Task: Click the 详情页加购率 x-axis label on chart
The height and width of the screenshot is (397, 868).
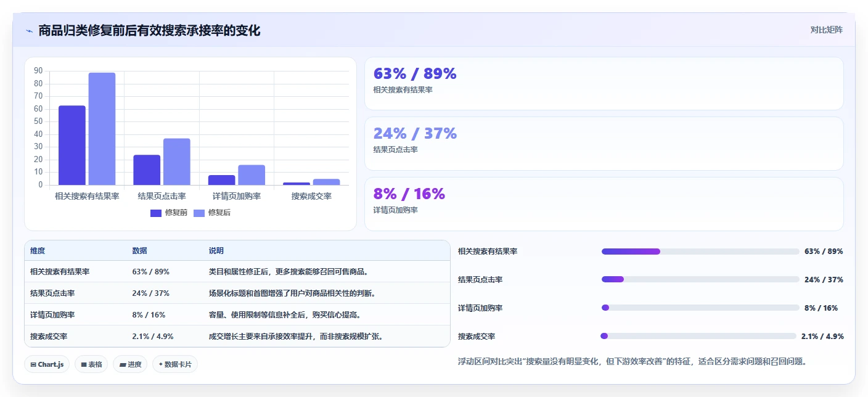Action: (x=237, y=196)
